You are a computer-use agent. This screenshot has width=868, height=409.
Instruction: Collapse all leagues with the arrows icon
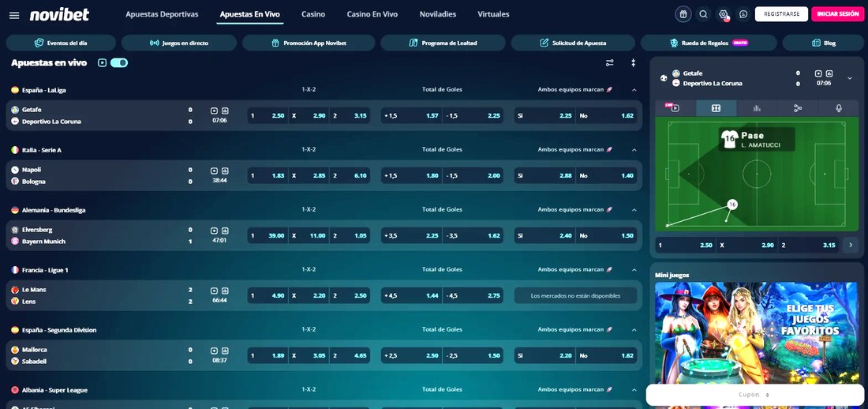tap(634, 63)
